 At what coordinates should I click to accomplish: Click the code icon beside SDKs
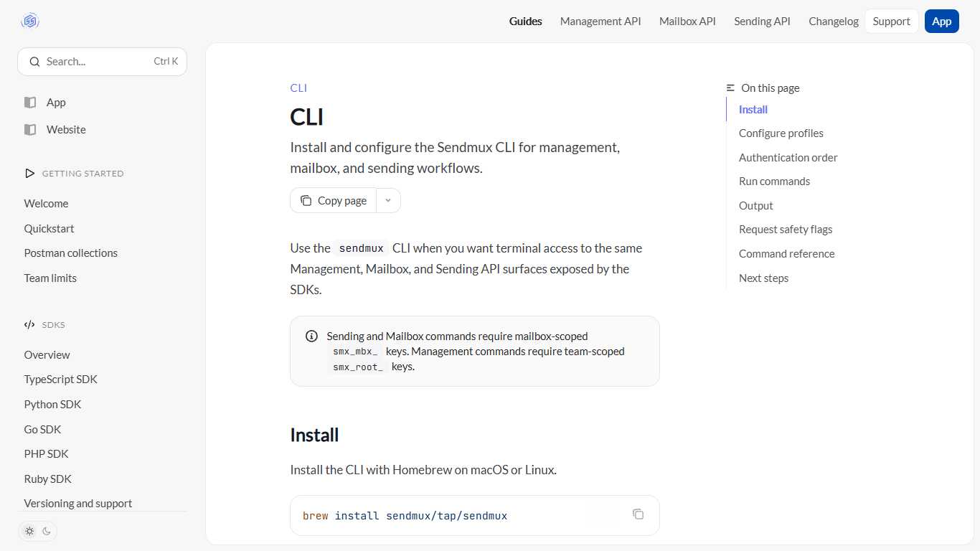pos(29,325)
